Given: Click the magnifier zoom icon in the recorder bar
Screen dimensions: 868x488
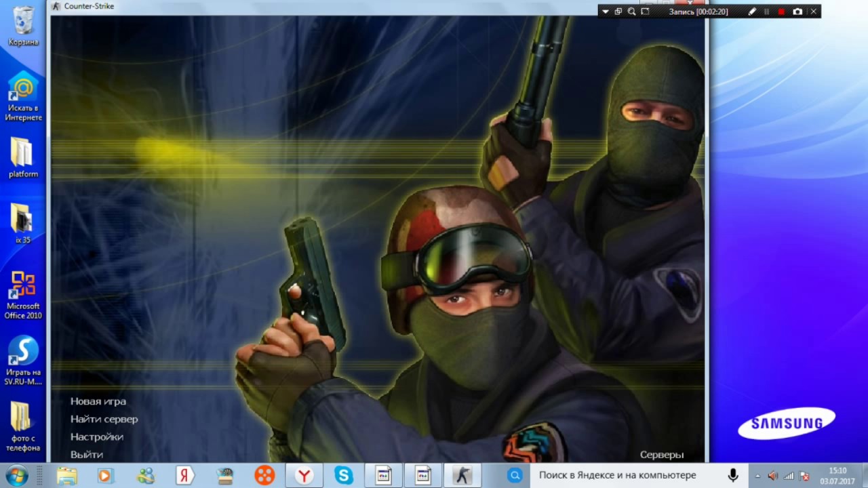Looking at the screenshot, I should coord(631,12).
